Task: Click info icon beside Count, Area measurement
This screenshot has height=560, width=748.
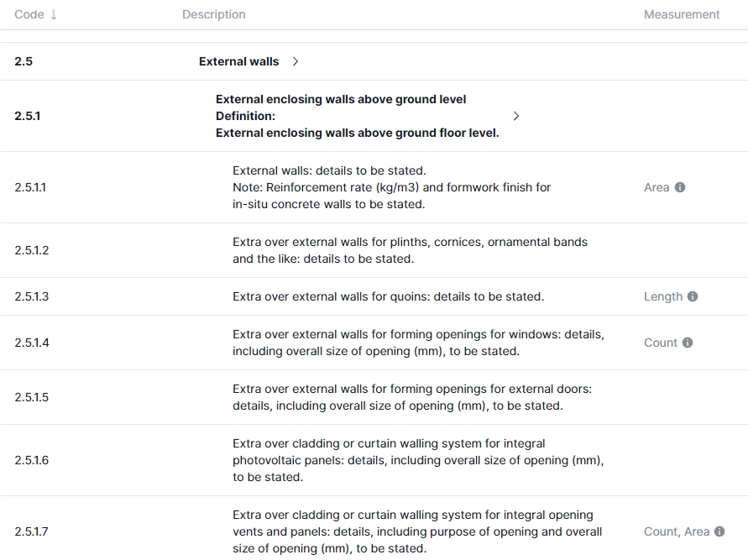Action: coord(719,531)
